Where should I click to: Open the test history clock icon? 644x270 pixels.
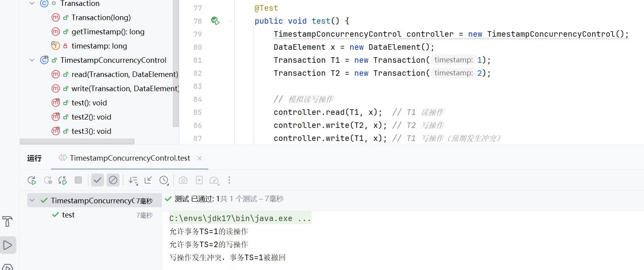164,180
